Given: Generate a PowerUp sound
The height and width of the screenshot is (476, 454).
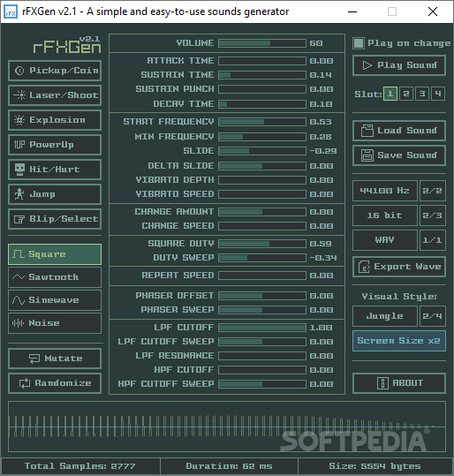Looking at the screenshot, I should pos(55,145).
